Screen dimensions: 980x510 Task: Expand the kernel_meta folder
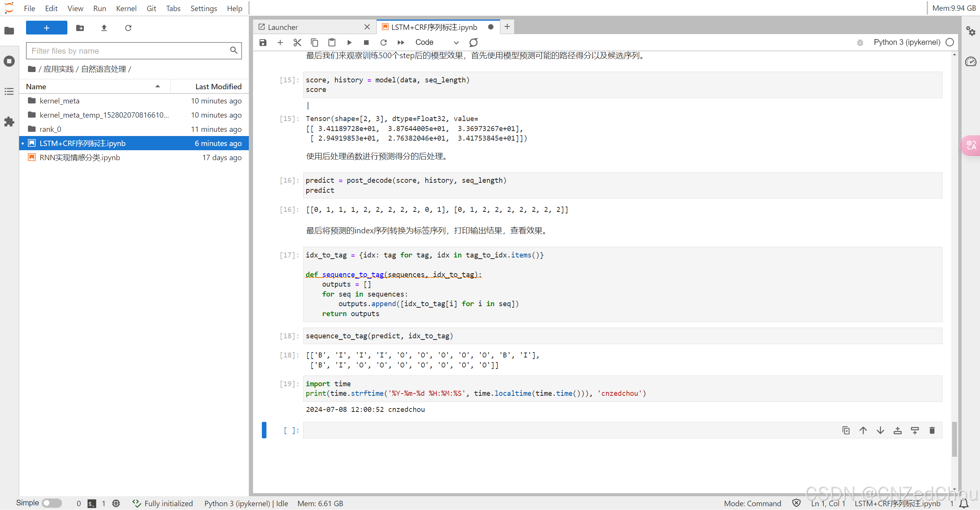[x=60, y=100]
